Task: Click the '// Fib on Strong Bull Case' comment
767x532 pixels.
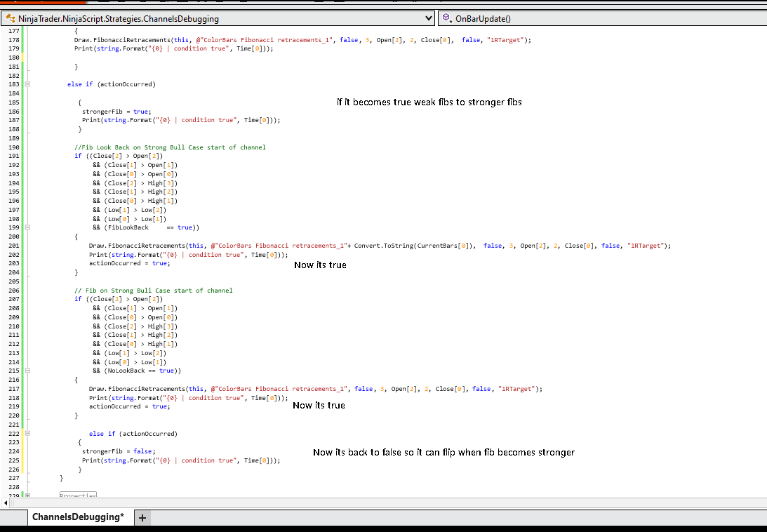Action: click(x=153, y=291)
